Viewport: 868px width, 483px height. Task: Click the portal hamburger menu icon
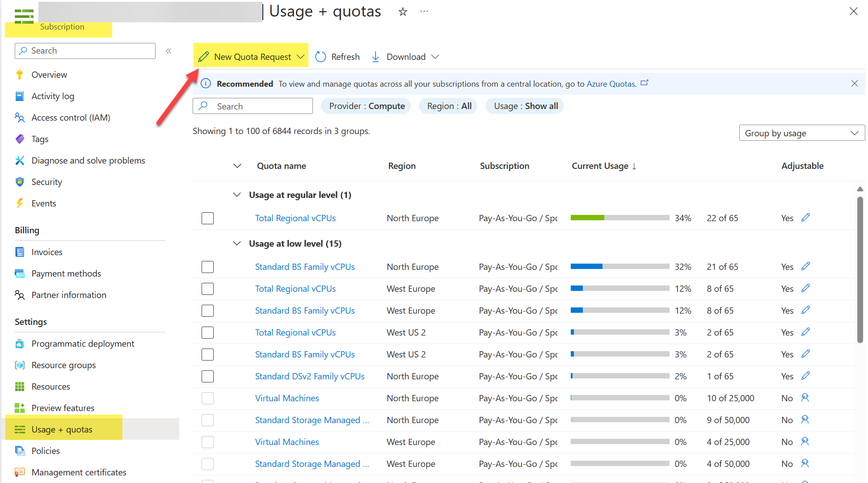pos(24,16)
